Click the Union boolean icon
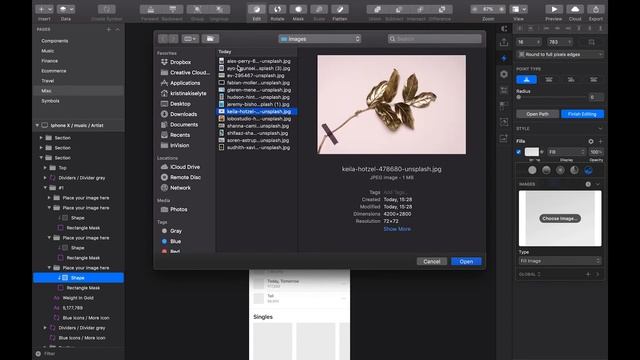Image resolution: width=640 pixels, height=360 pixels. [x=377, y=9]
